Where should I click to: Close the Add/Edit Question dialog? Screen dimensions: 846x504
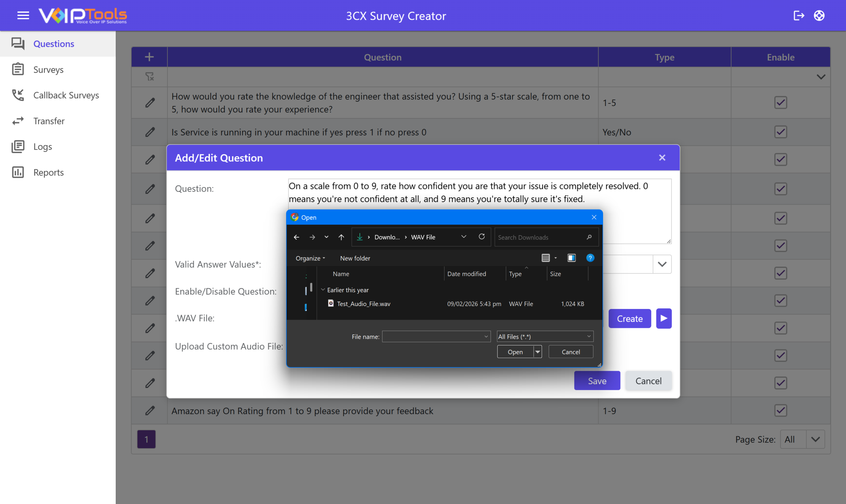[662, 158]
